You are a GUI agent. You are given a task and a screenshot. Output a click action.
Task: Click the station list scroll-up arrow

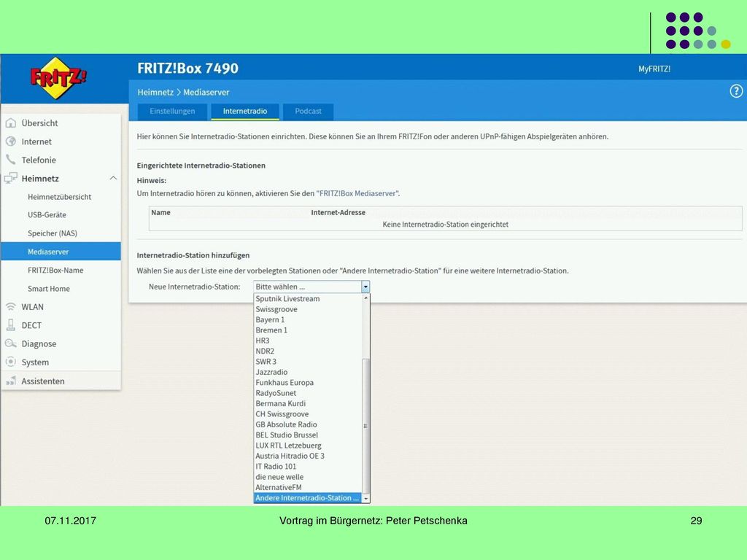[366, 298]
